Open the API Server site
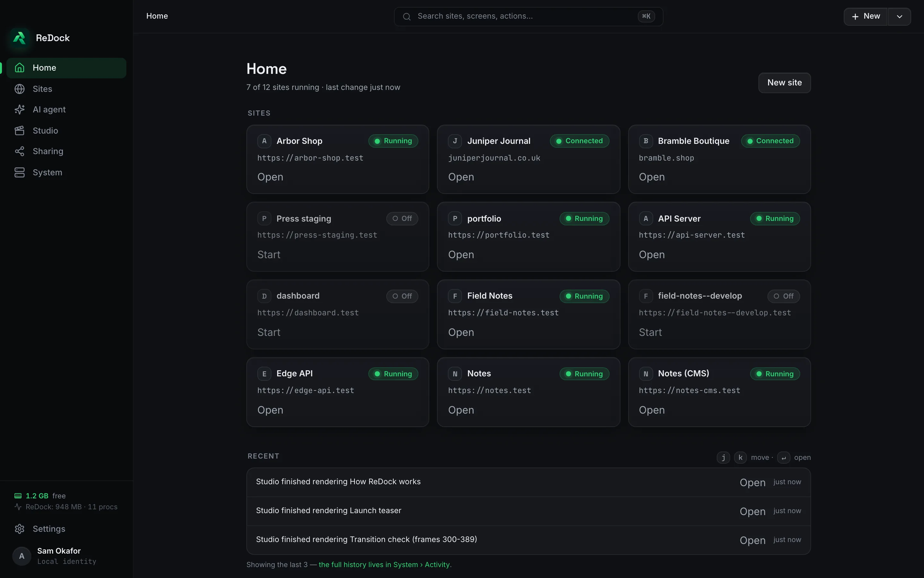 pos(652,255)
